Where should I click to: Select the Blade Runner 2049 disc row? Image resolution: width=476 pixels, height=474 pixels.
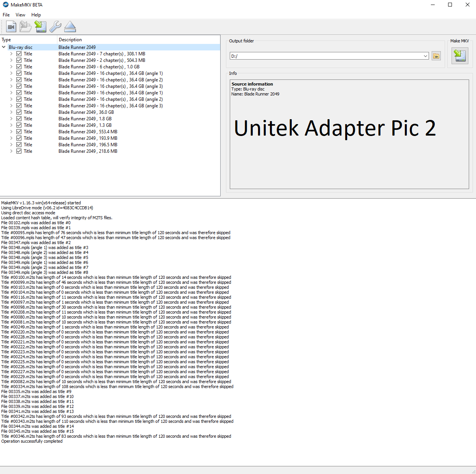pyautogui.click(x=110, y=47)
